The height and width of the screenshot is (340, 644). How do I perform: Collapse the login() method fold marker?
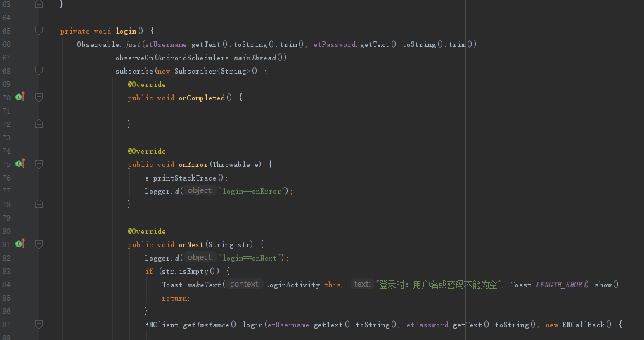39,31
